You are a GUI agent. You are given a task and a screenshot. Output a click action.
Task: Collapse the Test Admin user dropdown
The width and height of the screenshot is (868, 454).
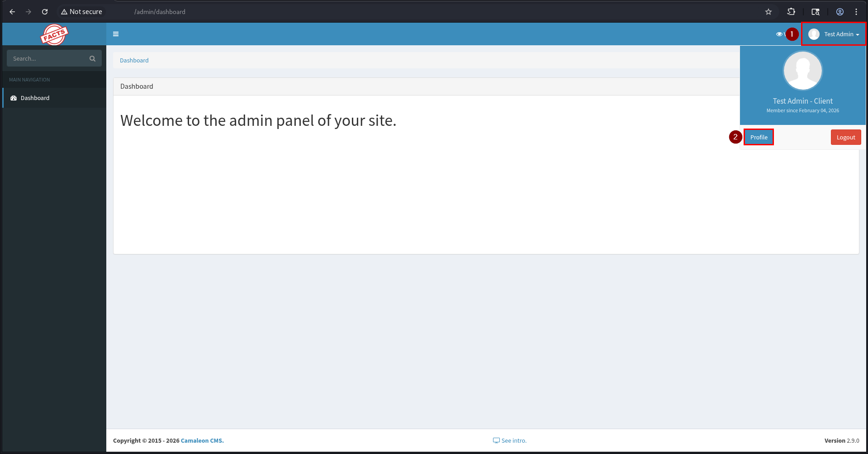tap(834, 34)
